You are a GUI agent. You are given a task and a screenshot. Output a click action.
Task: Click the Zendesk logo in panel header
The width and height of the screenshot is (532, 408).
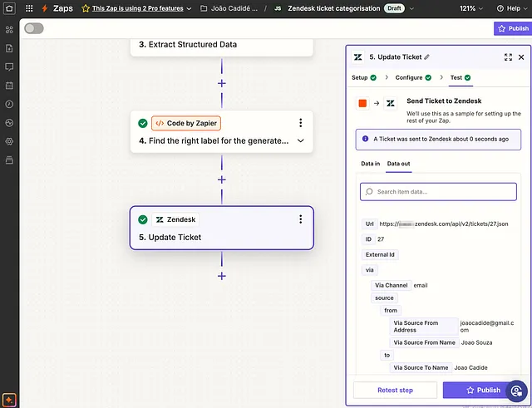tap(357, 57)
